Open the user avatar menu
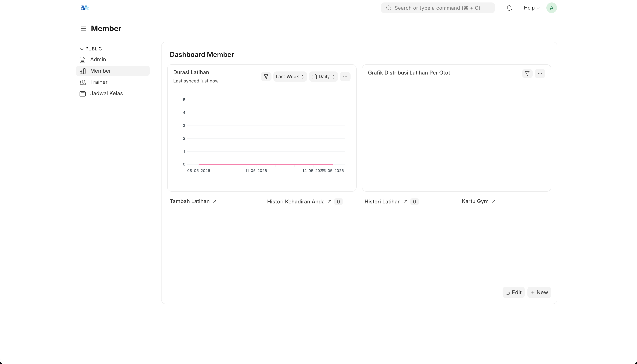The image size is (637, 364). coord(551,8)
